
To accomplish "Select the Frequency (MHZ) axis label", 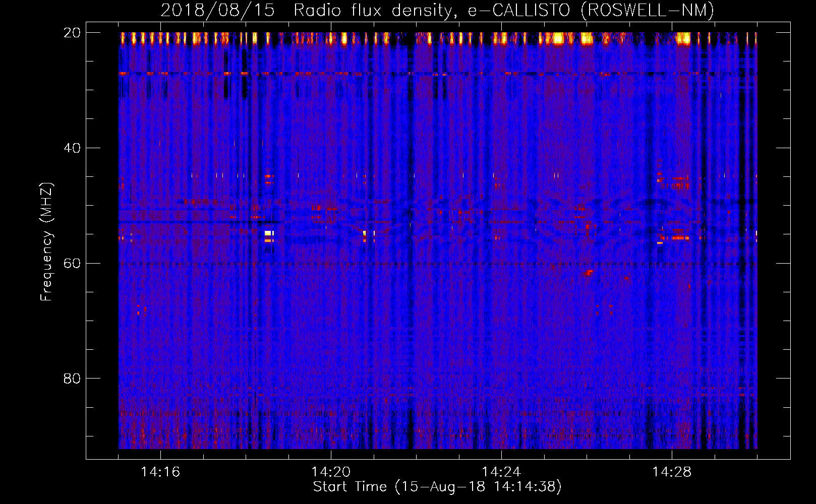I will [x=46, y=242].
